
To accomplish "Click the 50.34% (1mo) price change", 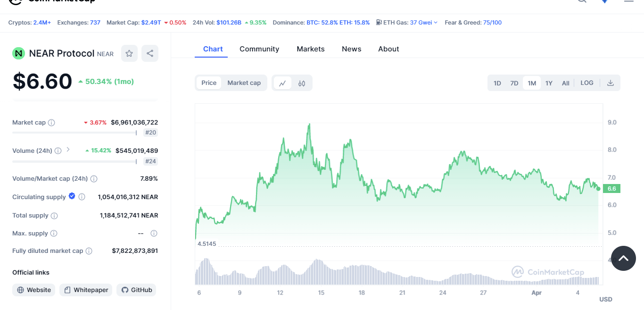I will pos(106,81).
